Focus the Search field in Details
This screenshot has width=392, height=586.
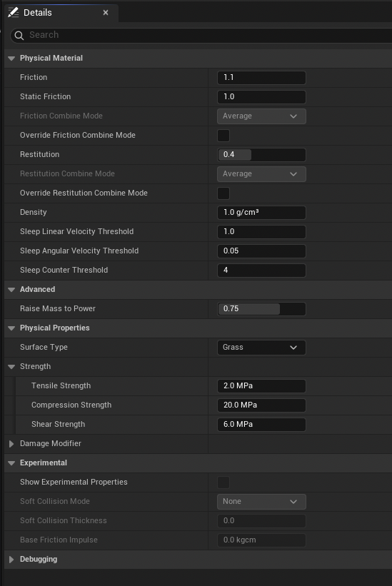tap(202, 35)
